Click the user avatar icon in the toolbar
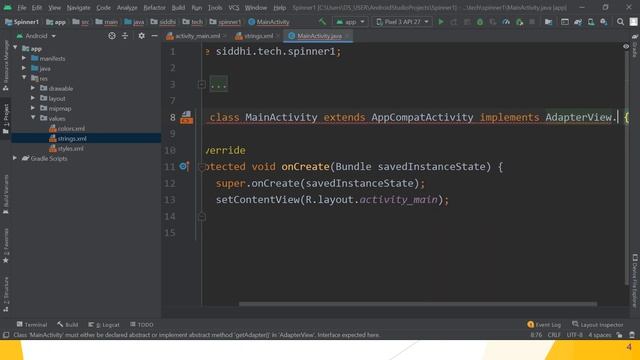Image resolution: width=640 pixels, height=360 pixels. click(633, 22)
